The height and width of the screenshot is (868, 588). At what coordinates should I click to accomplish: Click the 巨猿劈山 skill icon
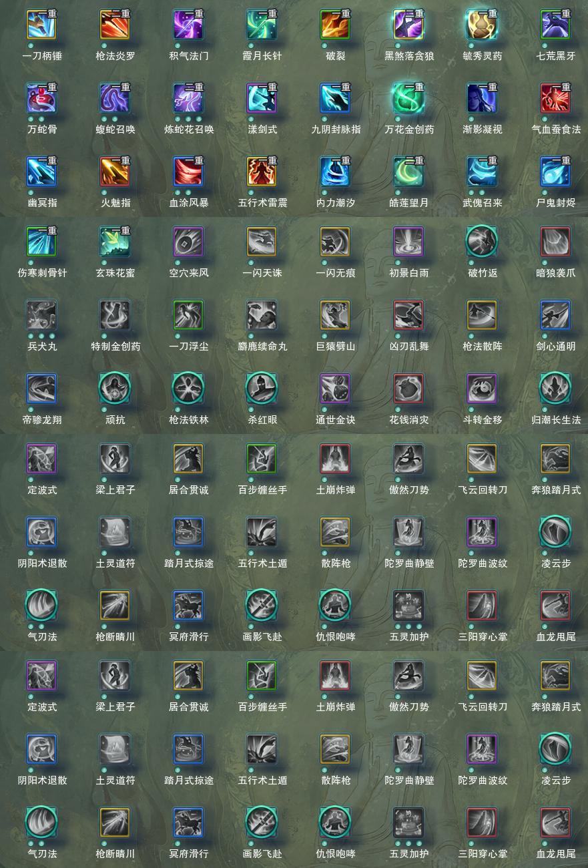coord(335,316)
